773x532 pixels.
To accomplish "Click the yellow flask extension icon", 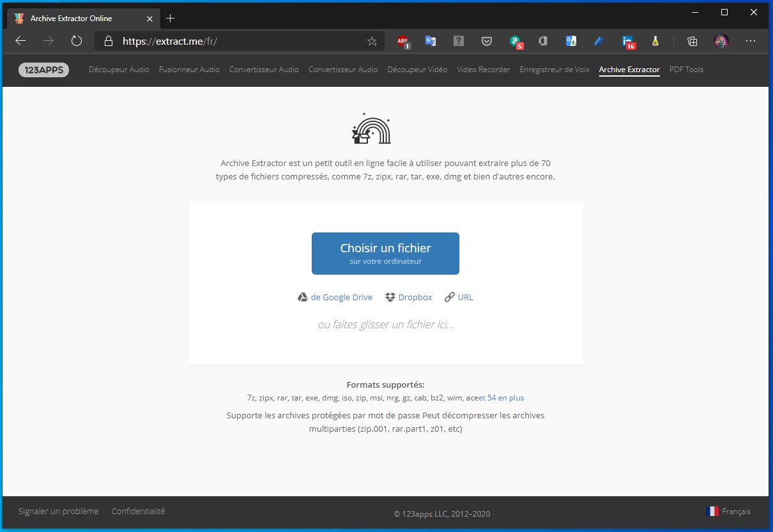I will (x=655, y=41).
